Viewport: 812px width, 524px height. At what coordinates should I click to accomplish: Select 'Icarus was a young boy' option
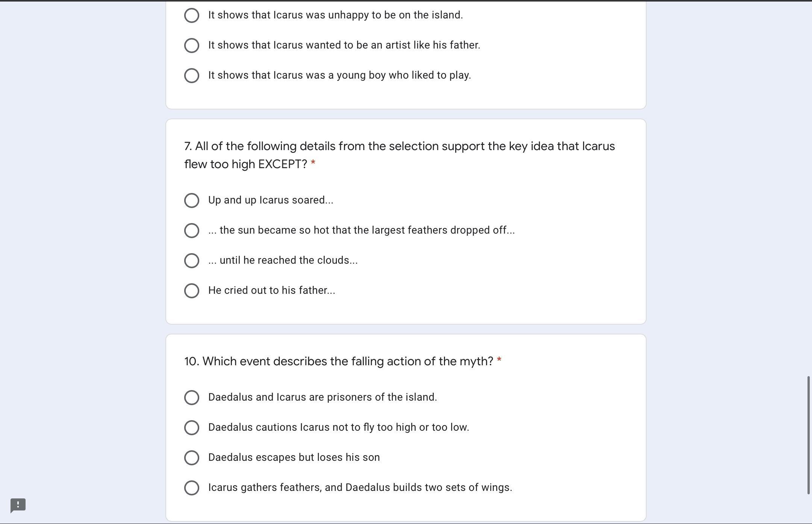click(x=192, y=76)
